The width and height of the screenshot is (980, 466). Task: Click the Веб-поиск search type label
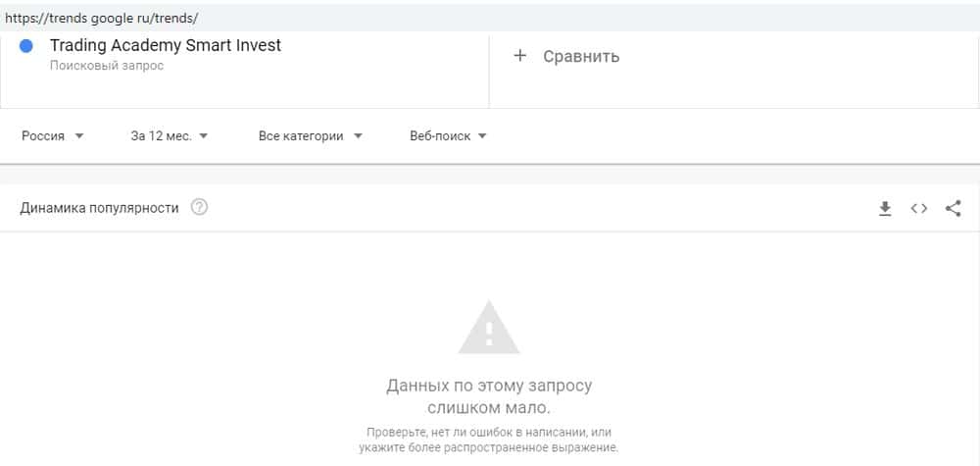coord(440,136)
